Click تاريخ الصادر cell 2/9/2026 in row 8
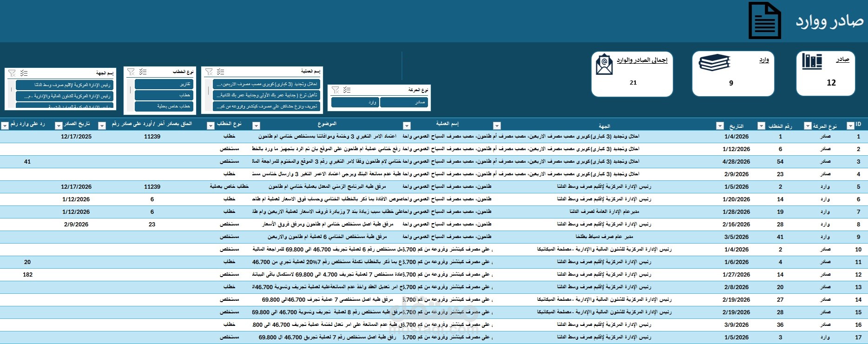The image size is (868, 344). pos(76,225)
